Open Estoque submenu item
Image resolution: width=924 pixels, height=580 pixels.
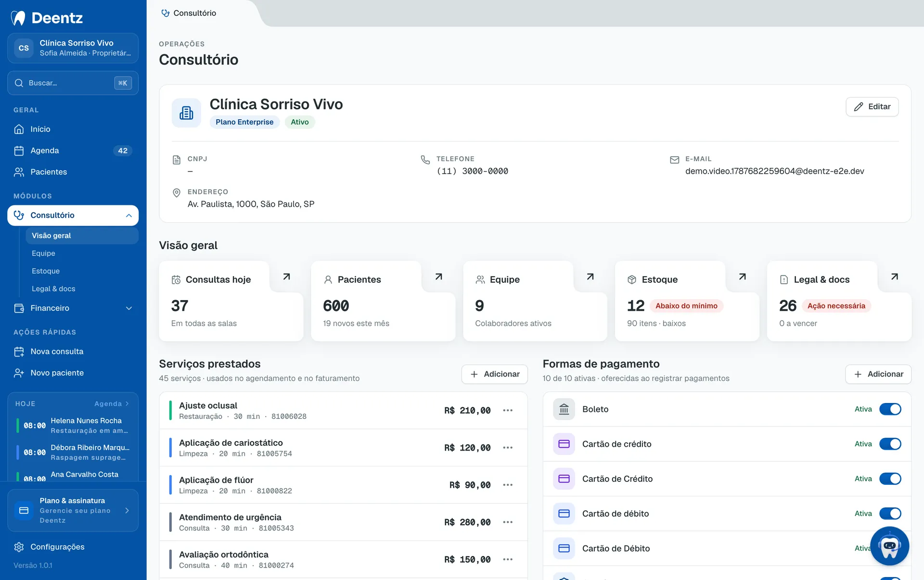tap(82, 271)
